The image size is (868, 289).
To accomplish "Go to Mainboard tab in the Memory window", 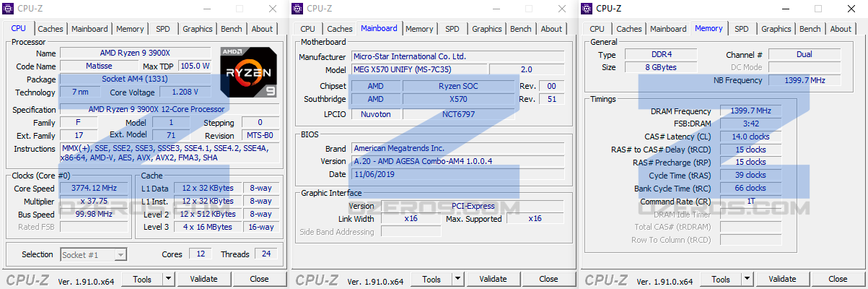I will point(668,29).
